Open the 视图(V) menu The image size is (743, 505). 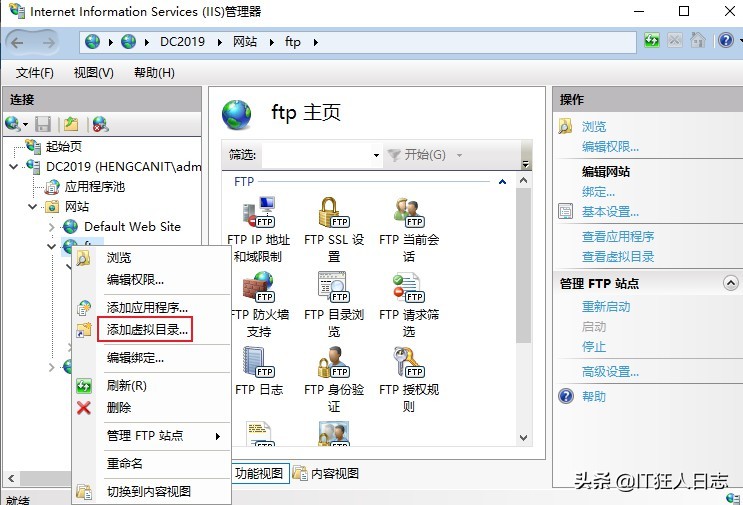pyautogui.click(x=93, y=72)
